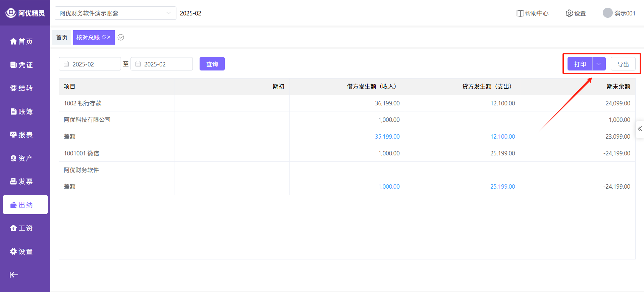Image resolution: width=644 pixels, height=292 pixels.
Task: Click the refresh icon on 核对总账 tab
Action: coord(104,37)
